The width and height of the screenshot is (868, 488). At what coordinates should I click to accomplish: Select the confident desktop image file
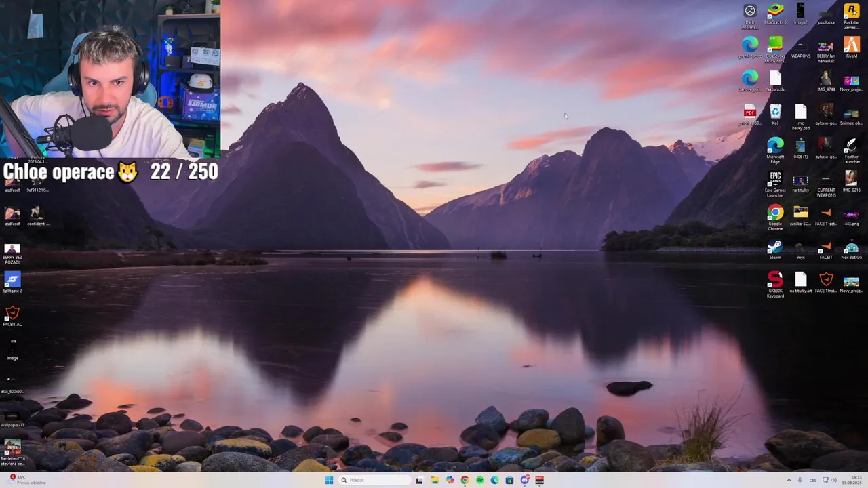pyautogui.click(x=37, y=216)
